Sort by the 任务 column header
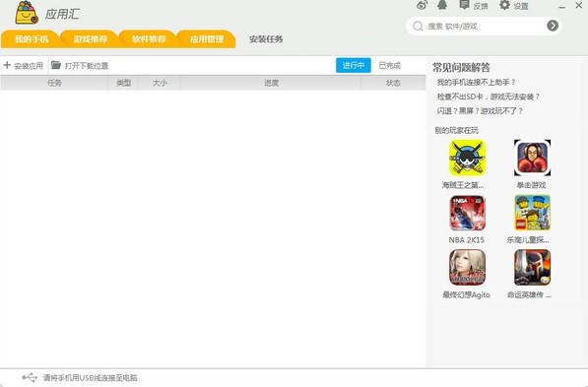Screen dimensions: 588x387 pos(54,83)
